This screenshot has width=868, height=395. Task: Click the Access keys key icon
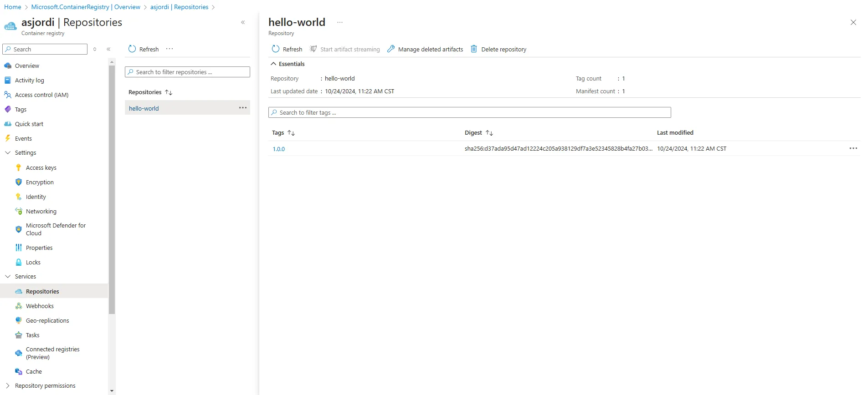point(19,167)
